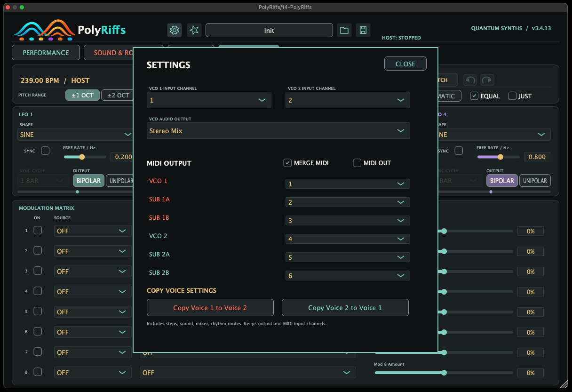572x392 pixels.
Task: Enable modulation row 3 On checkbox
Action: pos(38,271)
